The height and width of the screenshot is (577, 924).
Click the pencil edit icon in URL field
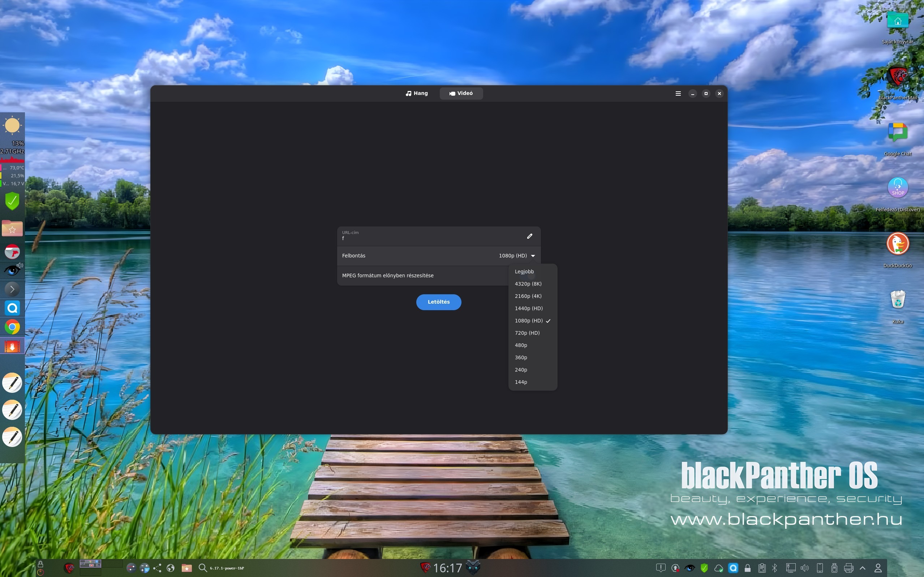click(530, 236)
